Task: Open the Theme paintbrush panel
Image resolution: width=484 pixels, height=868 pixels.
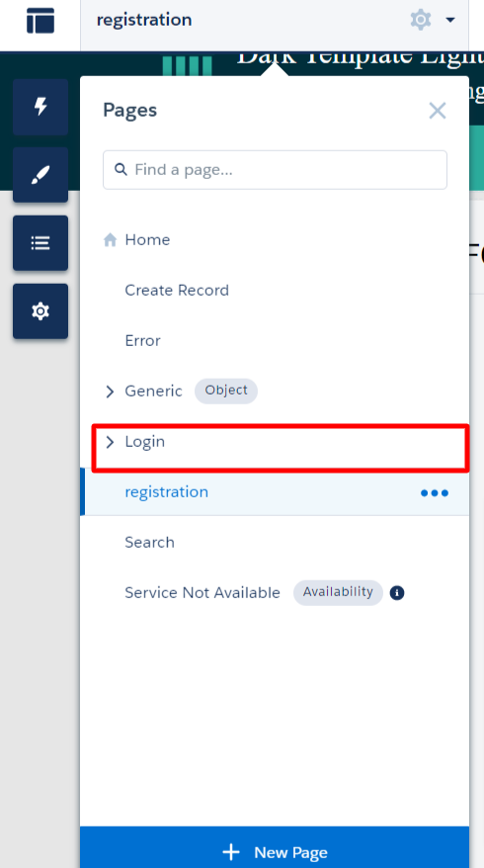Action: 40,175
